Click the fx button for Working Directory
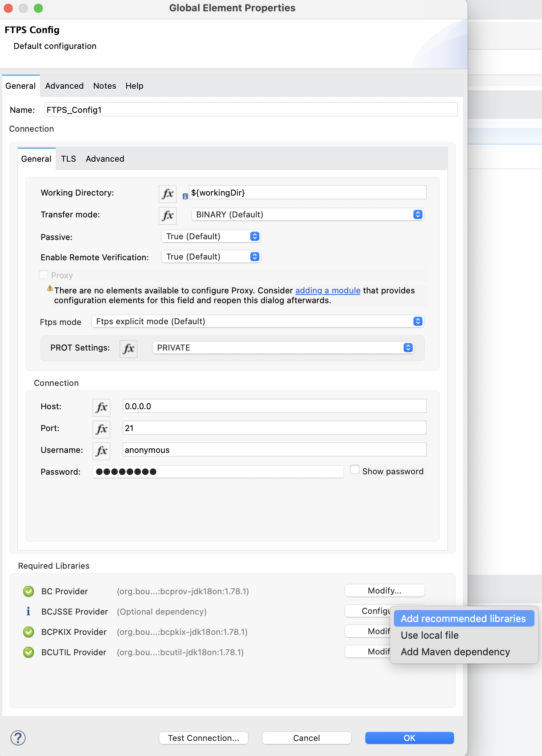The image size is (542, 756). tap(167, 194)
